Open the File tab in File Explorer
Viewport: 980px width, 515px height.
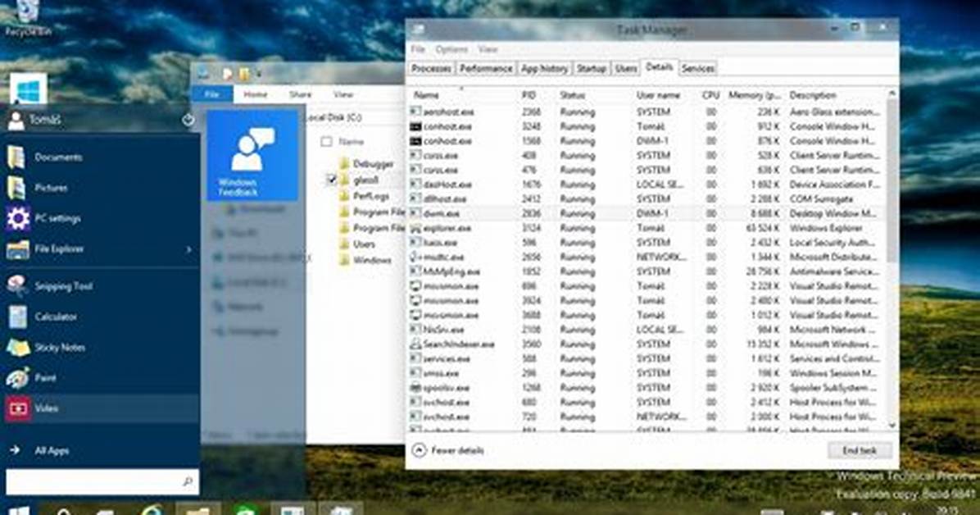pos(212,94)
